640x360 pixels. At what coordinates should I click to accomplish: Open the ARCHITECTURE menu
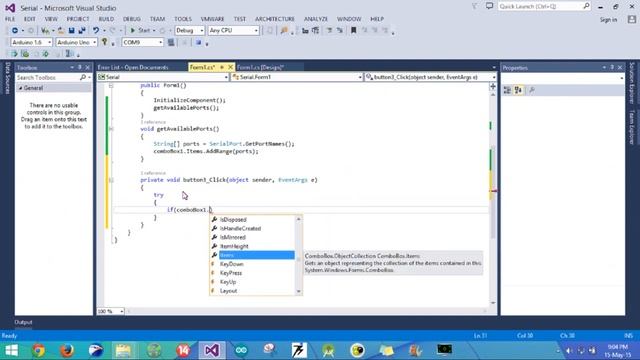(275, 19)
